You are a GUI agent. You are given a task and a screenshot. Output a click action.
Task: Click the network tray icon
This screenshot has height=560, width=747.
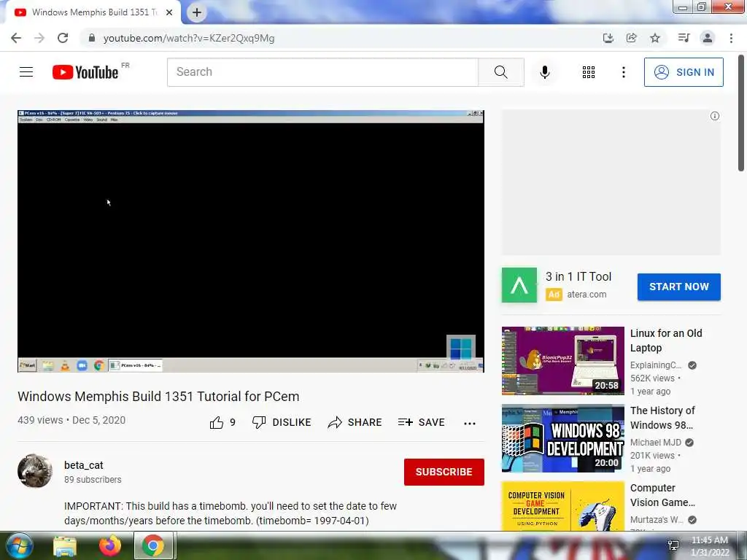tap(673, 545)
